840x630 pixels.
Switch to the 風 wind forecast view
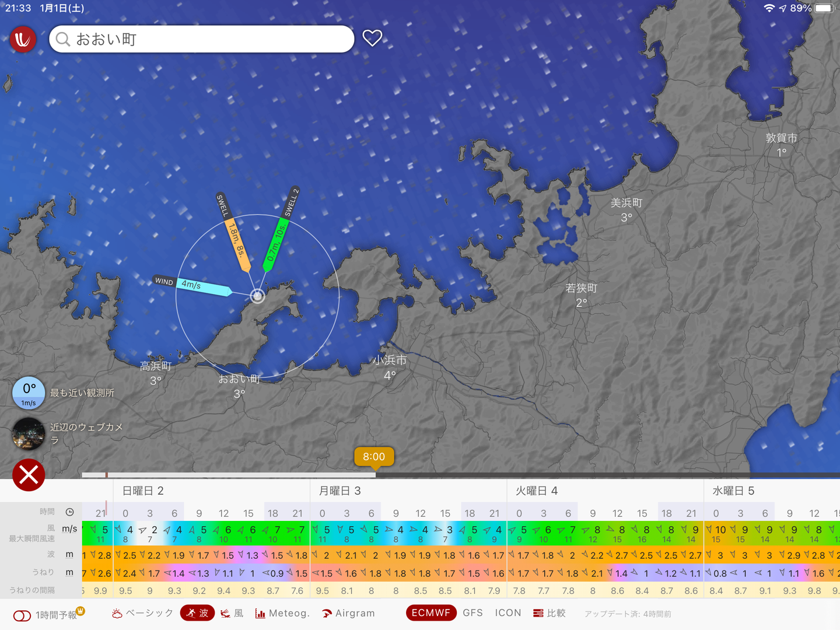tap(232, 613)
